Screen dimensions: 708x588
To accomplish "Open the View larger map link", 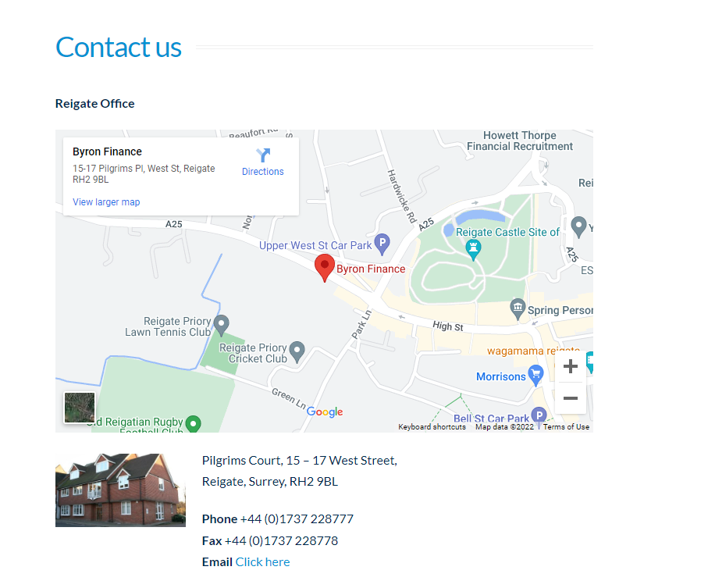I will (106, 202).
